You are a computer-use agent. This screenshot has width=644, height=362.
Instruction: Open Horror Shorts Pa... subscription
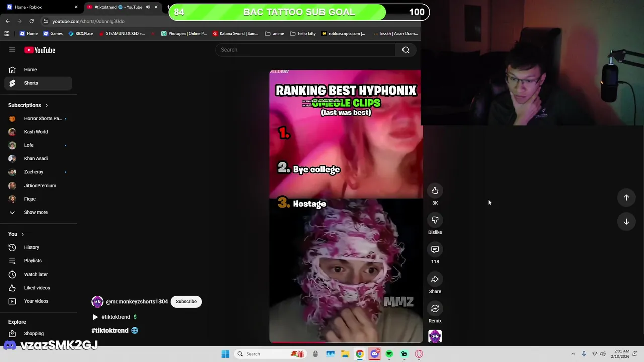click(38, 118)
